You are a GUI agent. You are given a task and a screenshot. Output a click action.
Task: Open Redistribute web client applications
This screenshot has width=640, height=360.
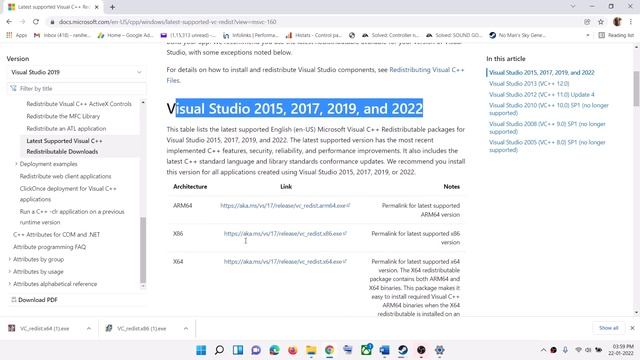pyautogui.click(x=65, y=176)
